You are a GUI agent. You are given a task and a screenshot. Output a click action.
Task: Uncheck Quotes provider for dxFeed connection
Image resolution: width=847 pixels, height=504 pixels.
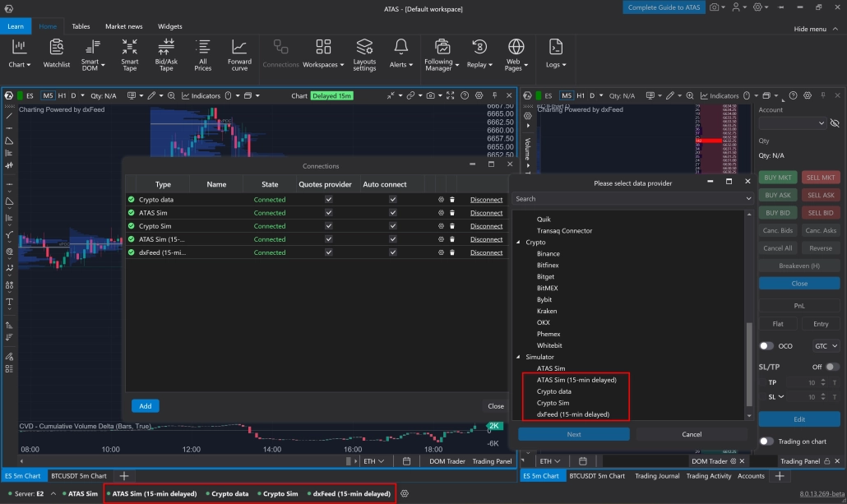(328, 252)
